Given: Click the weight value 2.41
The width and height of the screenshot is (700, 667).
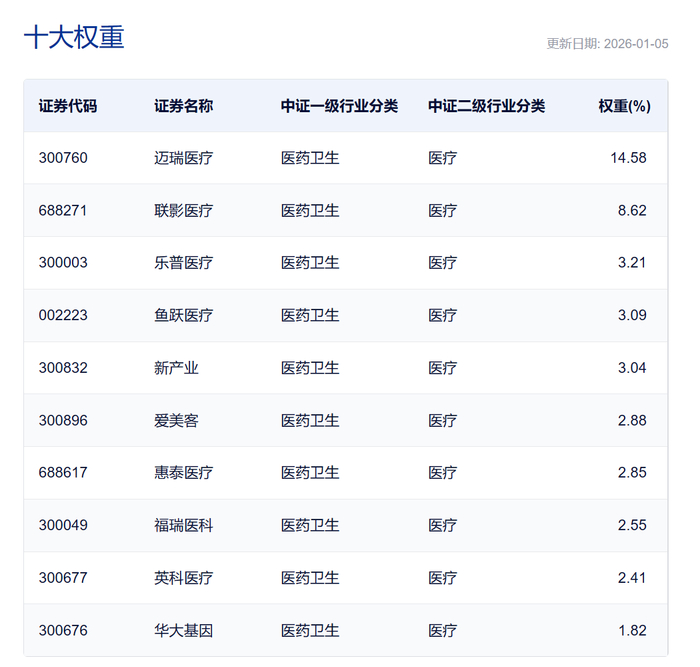Looking at the screenshot, I should click(x=632, y=578).
